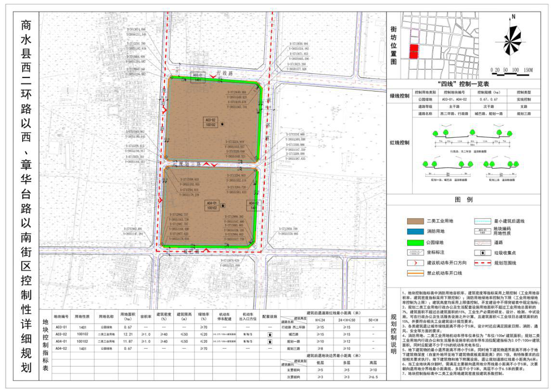This screenshot has height=392, width=554.
Task: Click the A04-02 parcel label box on the map
Action: 254,206
